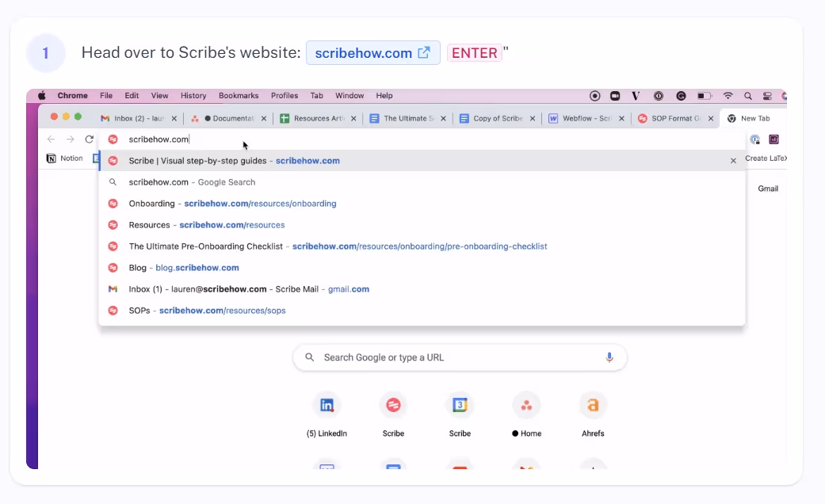Click the Grammarly menu bar icon
This screenshot has height=504, width=825.
tap(681, 96)
